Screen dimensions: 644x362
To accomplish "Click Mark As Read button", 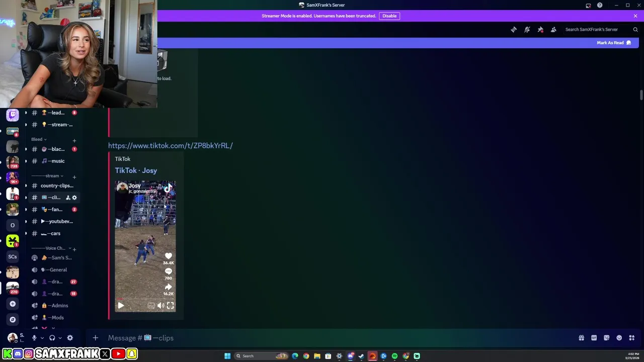I will [613, 43].
